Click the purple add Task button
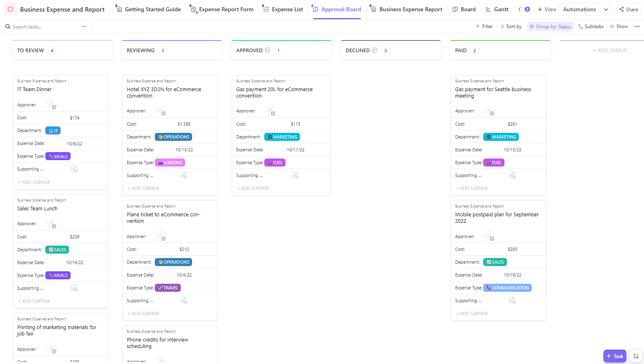This screenshot has height=364, width=644. click(615, 356)
